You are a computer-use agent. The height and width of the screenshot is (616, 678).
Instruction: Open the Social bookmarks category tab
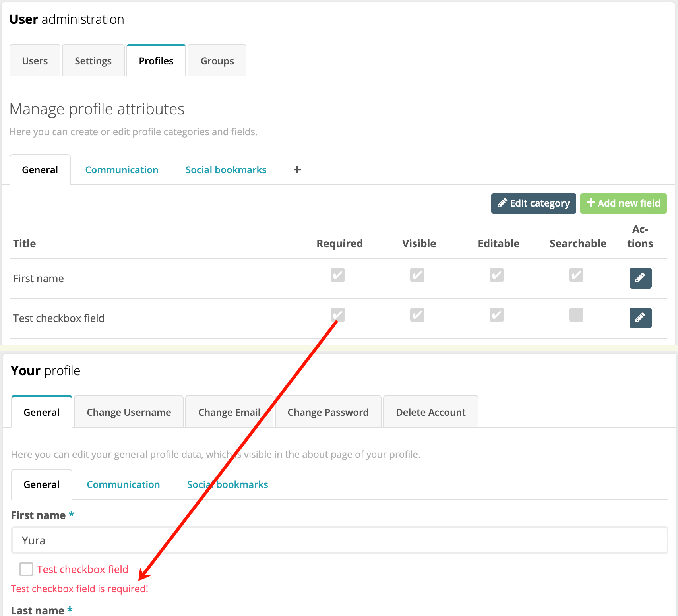point(225,170)
